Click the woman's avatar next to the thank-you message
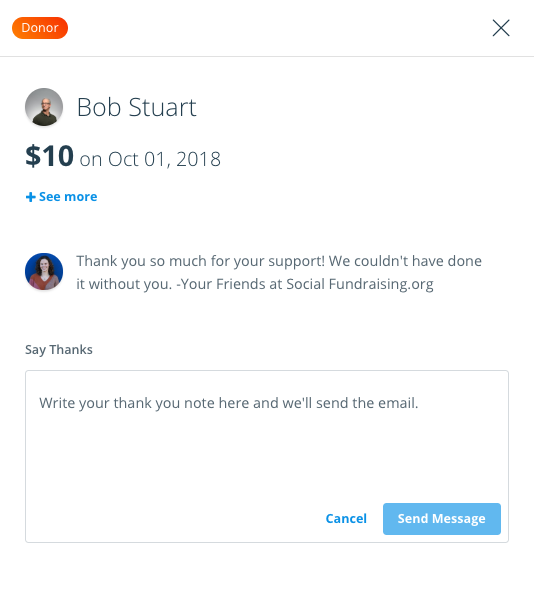 point(44,271)
